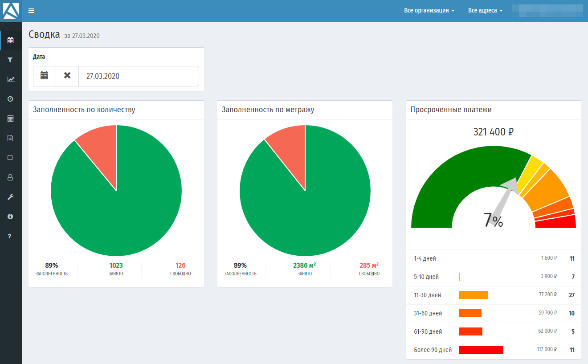
Task: Click the question mark help icon
Action: pos(10,236)
